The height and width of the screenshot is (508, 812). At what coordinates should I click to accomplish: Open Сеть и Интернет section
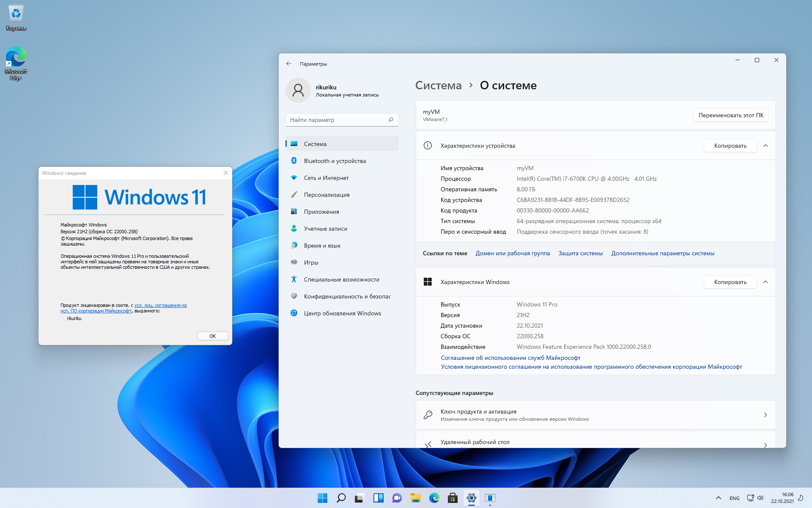click(326, 178)
